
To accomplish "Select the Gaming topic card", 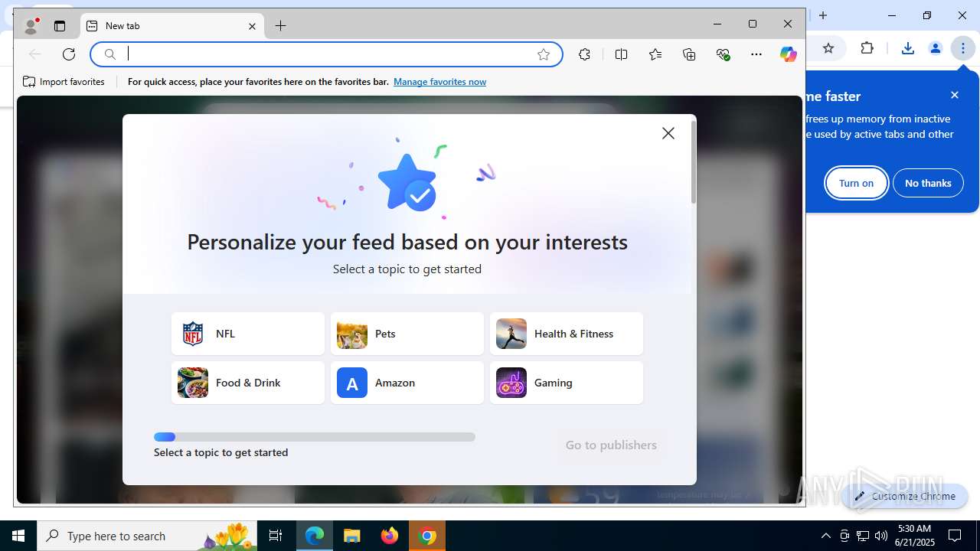I will tap(567, 383).
